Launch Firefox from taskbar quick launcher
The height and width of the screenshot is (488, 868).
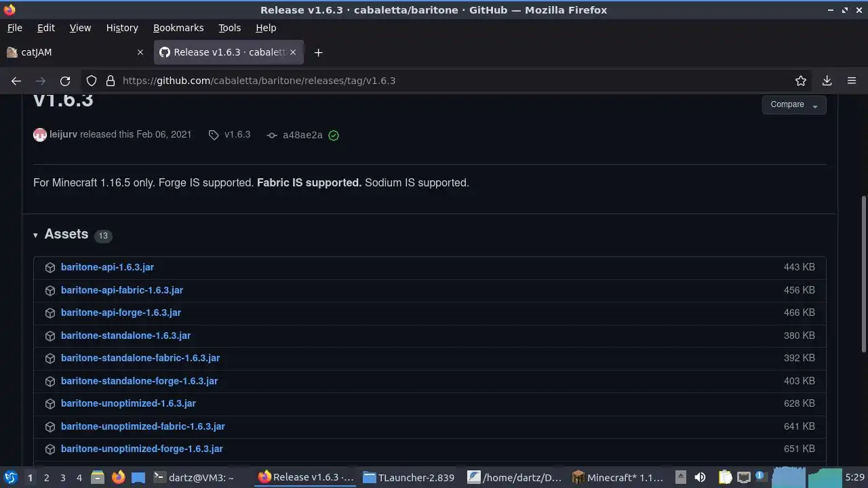118,477
